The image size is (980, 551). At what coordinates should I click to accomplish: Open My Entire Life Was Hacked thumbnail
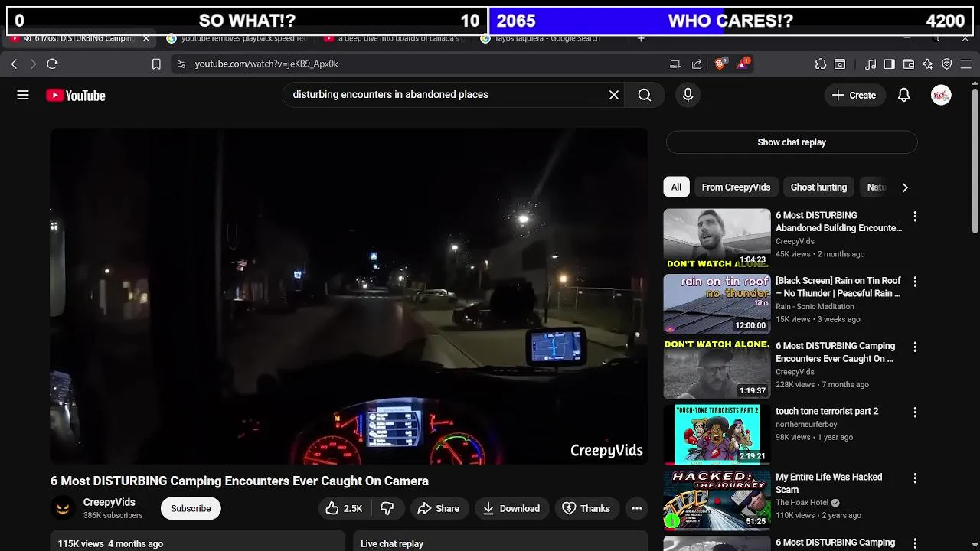(717, 500)
